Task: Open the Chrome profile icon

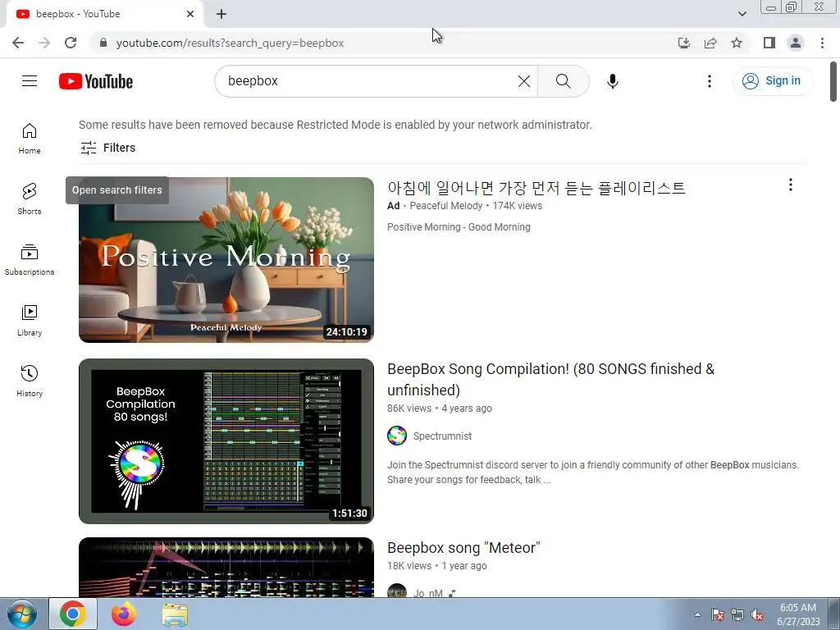Action: coord(796,43)
